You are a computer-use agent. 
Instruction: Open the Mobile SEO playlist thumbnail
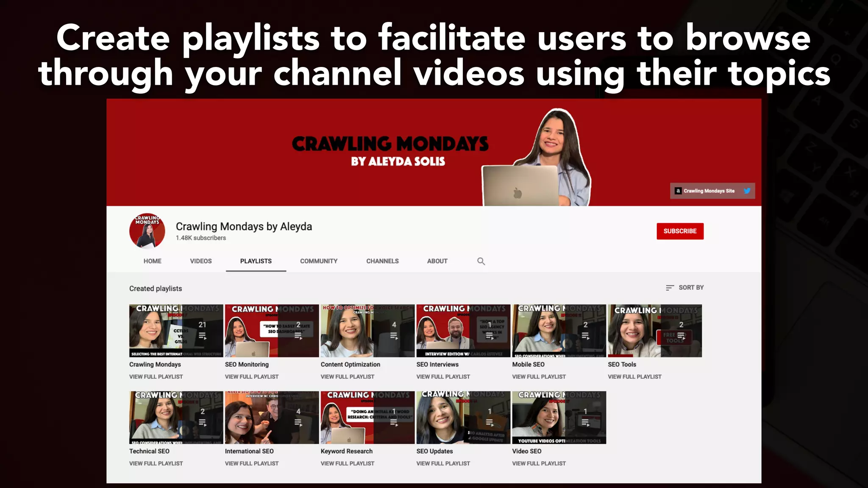[x=559, y=330]
